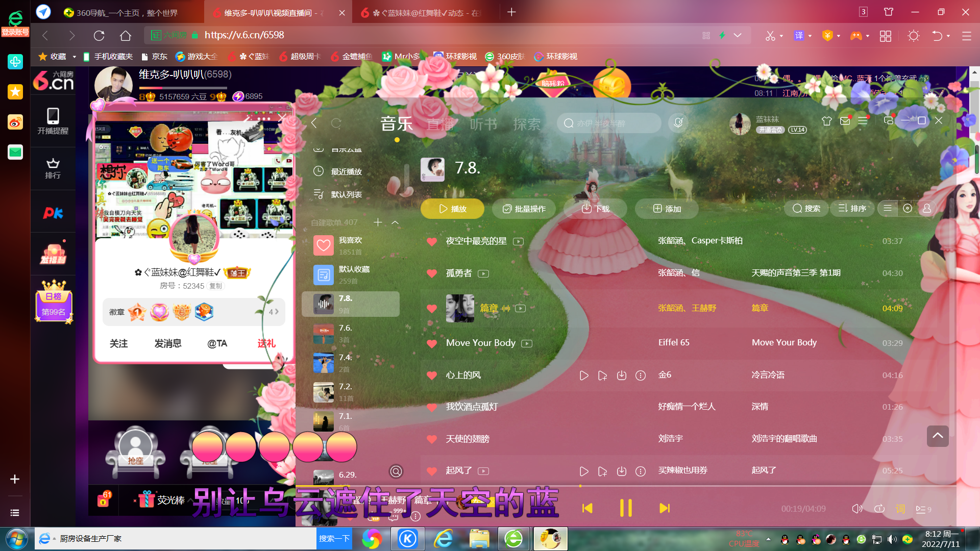The width and height of the screenshot is (980, 551).
Task: Click the song recognition microphone icon
Action: tap(678, 122)
